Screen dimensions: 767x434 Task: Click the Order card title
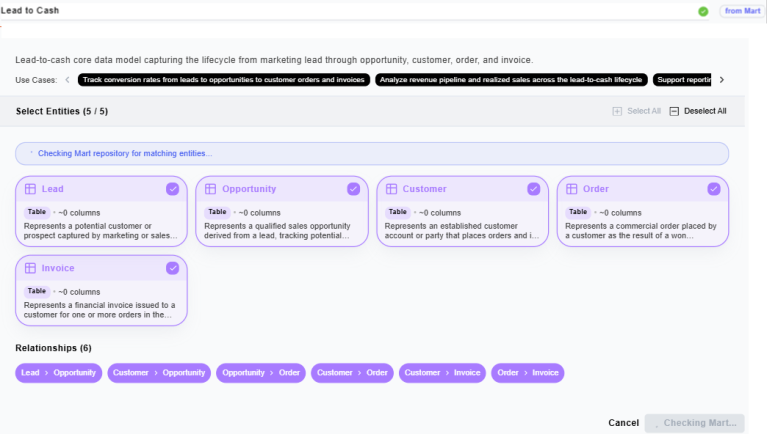click(x=596, y=189)
